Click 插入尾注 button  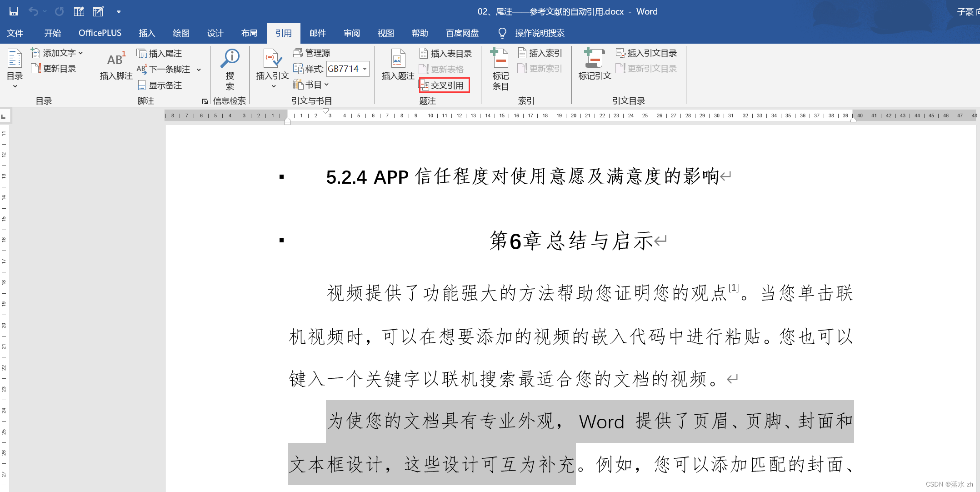[x=159, y=54]
